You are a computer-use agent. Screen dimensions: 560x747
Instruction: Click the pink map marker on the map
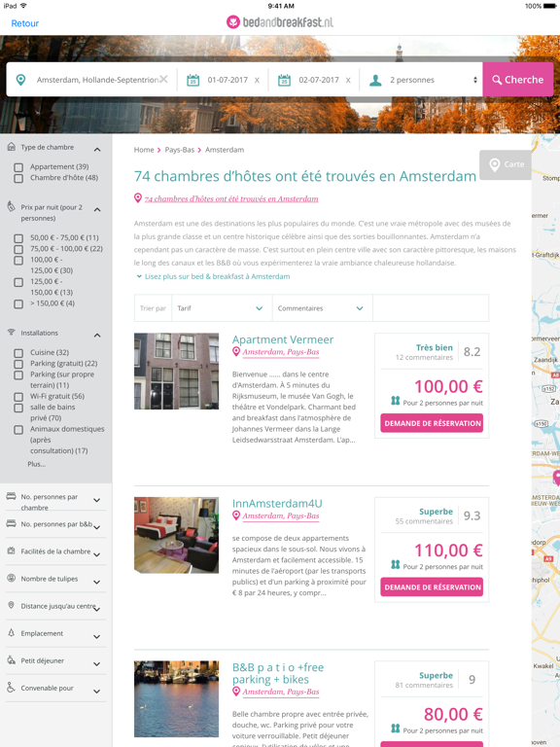coord(556,477)
